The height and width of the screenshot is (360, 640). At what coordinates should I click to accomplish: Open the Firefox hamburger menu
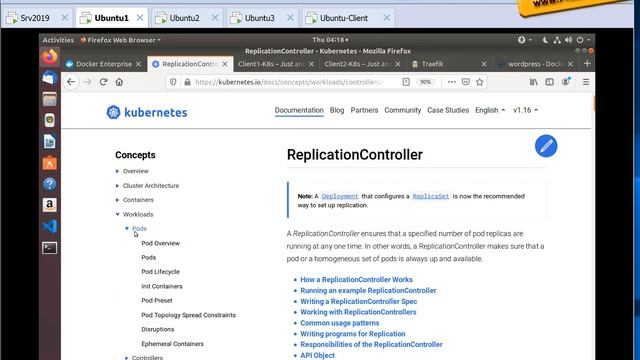pos(586,82)
